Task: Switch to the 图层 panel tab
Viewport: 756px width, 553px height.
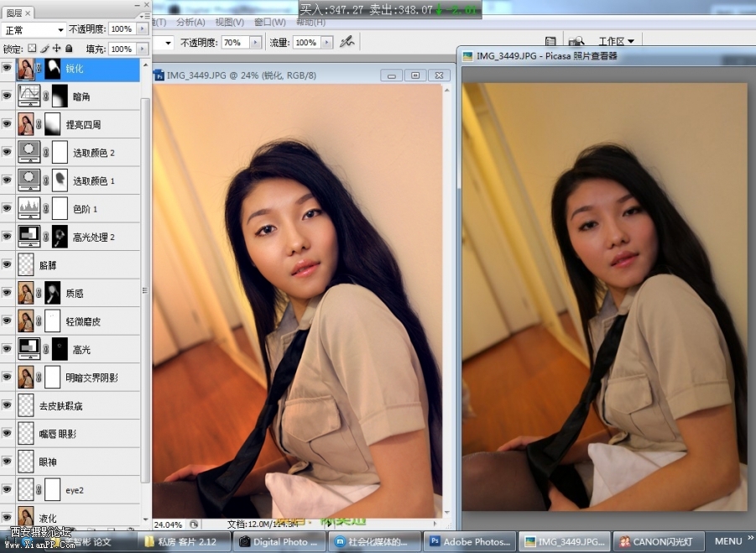Action: tap(15, 13)
